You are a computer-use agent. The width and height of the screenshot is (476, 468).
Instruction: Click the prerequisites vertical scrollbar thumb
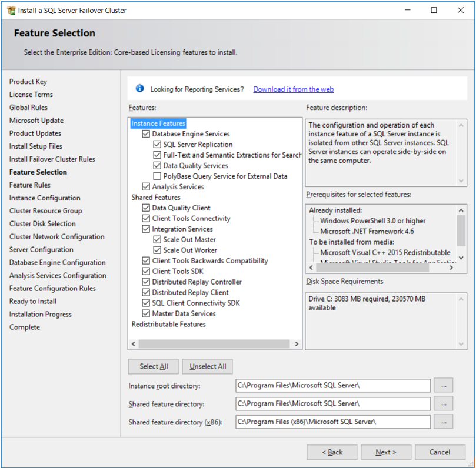pos(461,230)
